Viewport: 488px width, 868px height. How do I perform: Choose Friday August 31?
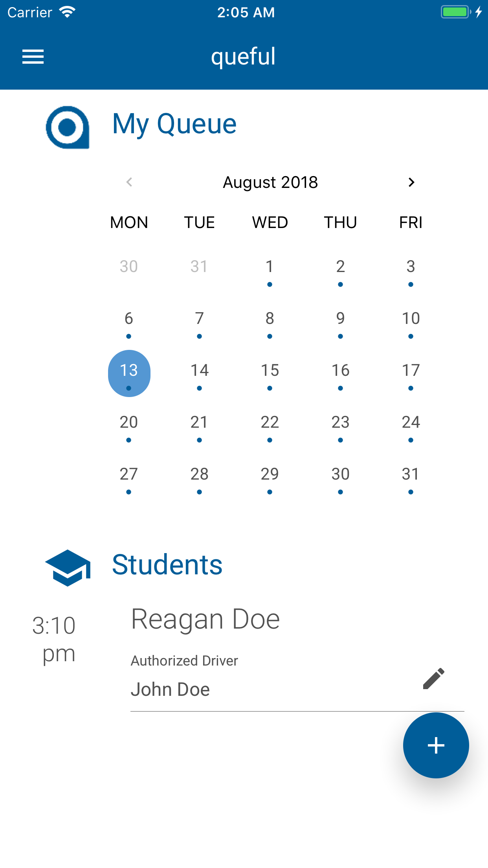click(x=411, y=477)
